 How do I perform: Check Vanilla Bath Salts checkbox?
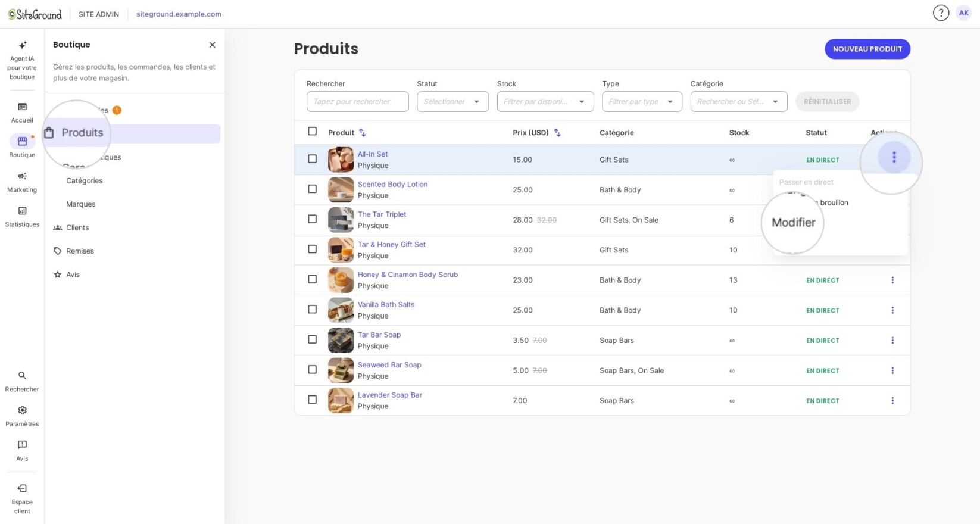(x=312, y=309)
